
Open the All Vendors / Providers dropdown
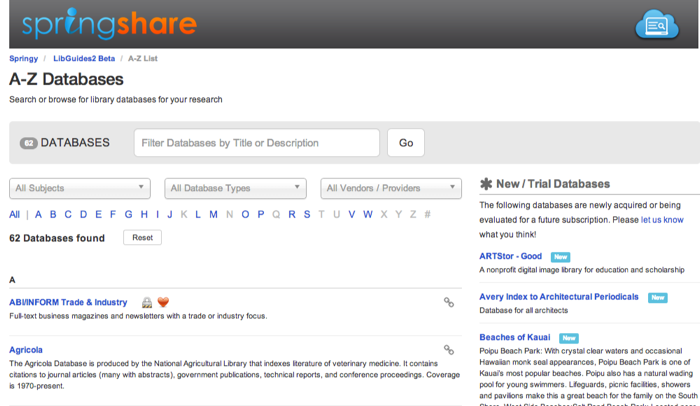(x=391, y=188)
